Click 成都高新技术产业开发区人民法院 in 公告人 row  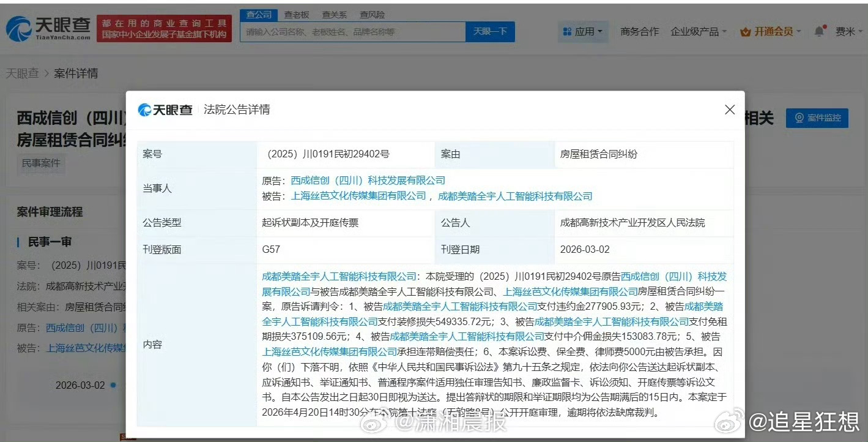click(x=632, y=223)
